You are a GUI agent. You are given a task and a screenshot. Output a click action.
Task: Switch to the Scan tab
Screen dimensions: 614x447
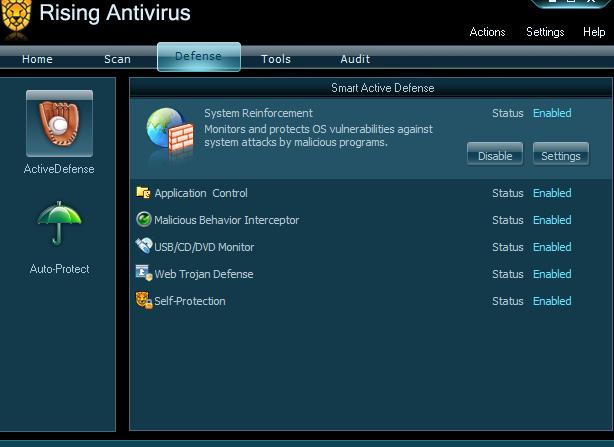(117, 59)
